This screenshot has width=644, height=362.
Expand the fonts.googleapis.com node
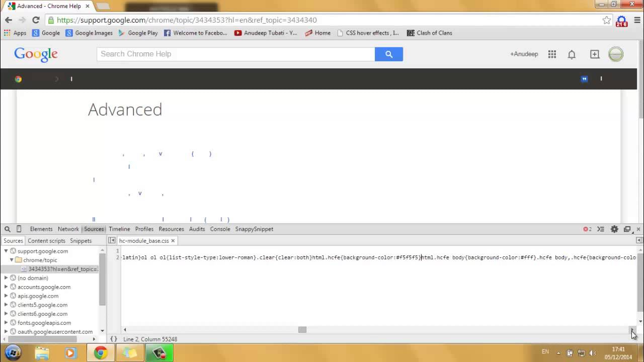[x=6, y=323]
